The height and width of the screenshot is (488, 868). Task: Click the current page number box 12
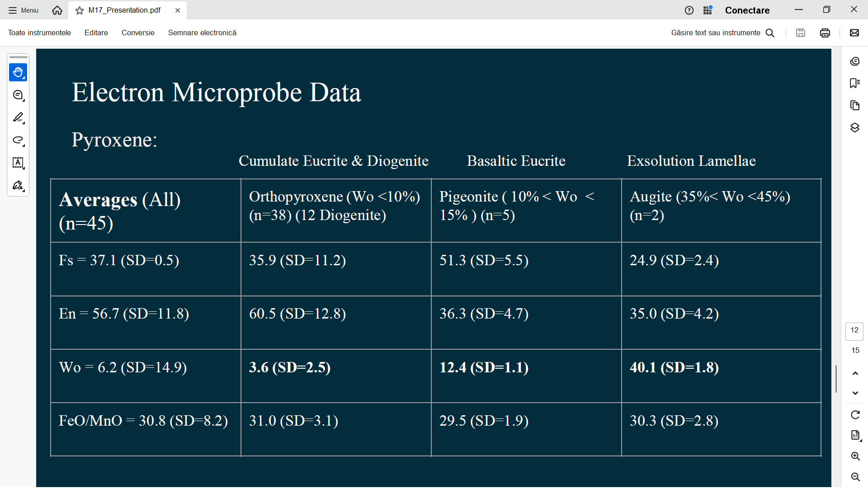854,330
